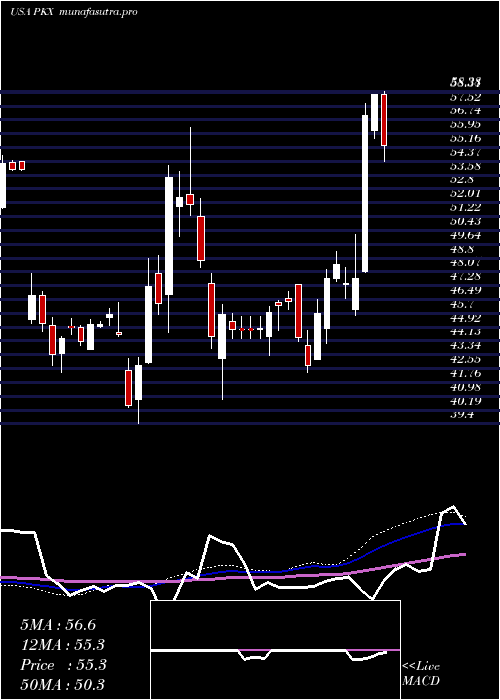Screen dimensions: 500x700
Task: Click the 58.31 top price label
Action: [465, 82]
